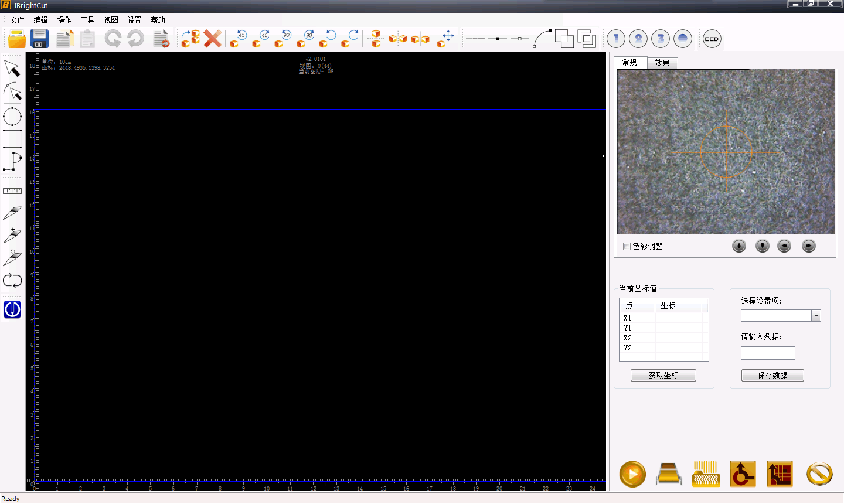The image size is (844, 504).
Task: Click the four-arrow move icon
Action: pos(447,39)
